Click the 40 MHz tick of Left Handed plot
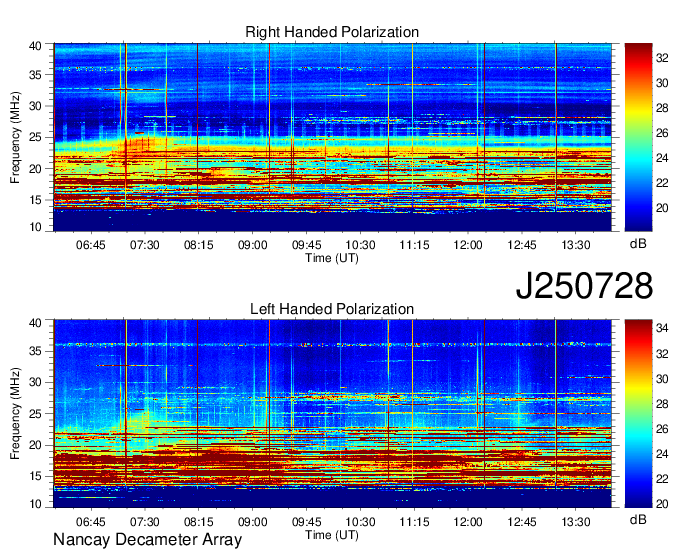The height and width of the screenshot is (552, 680). (x=35, y=322)
